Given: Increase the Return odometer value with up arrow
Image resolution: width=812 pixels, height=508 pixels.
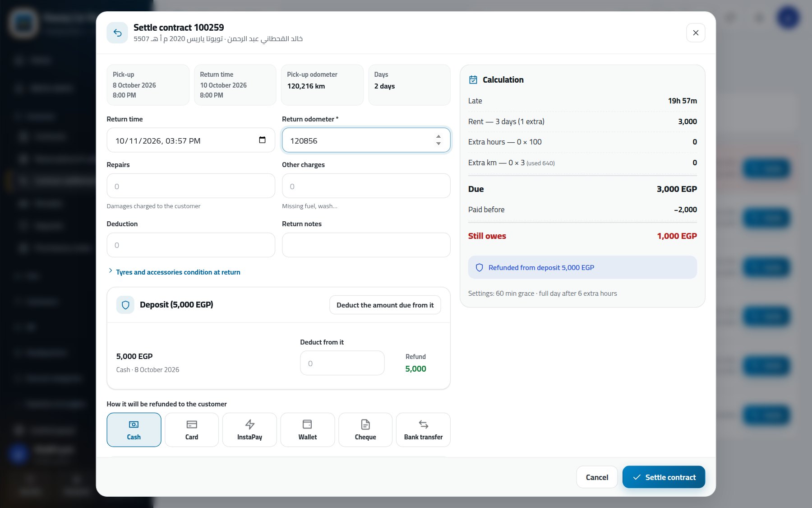Looking at the screenshot, I should [438, 136].
